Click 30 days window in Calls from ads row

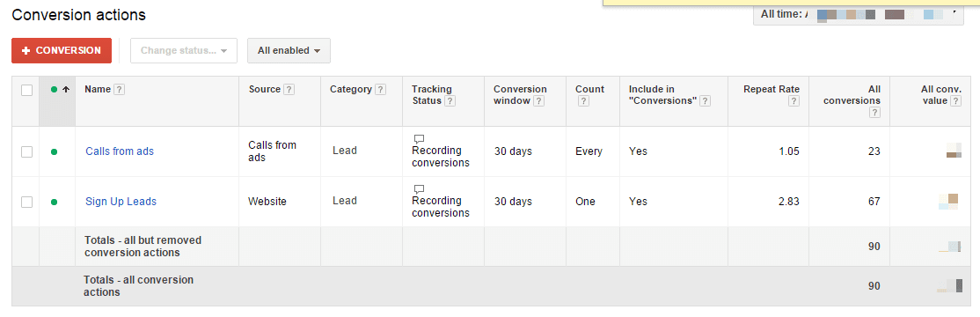click(513, 151)
